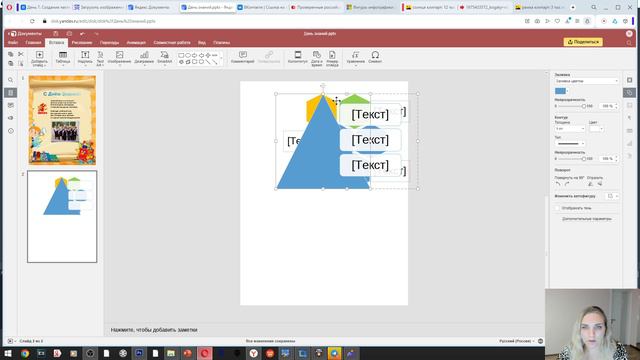Open the Толщина line thickness dropdown
This screenshot has width=640, height=360.
570,129
